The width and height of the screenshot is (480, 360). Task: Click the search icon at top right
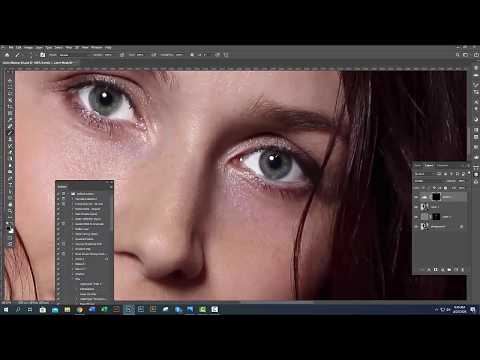tap(458, 55)
